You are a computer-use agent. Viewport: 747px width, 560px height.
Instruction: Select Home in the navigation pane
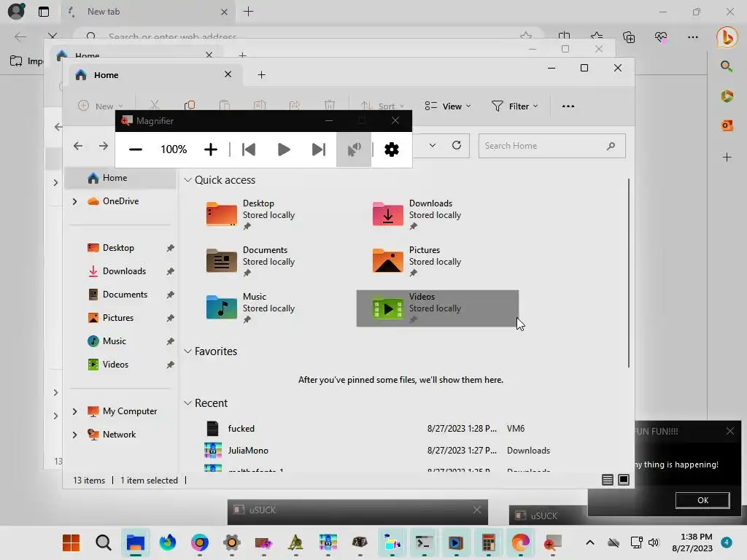pos(120,178)
